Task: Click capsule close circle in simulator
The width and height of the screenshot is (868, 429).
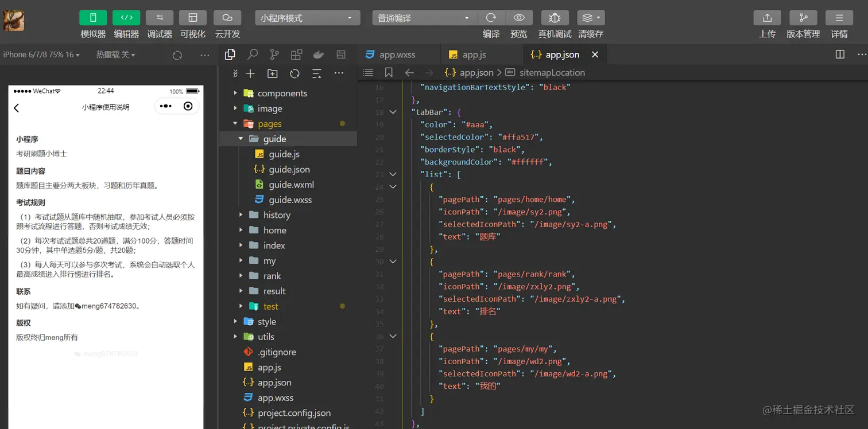Action: (x=188, y=106)
